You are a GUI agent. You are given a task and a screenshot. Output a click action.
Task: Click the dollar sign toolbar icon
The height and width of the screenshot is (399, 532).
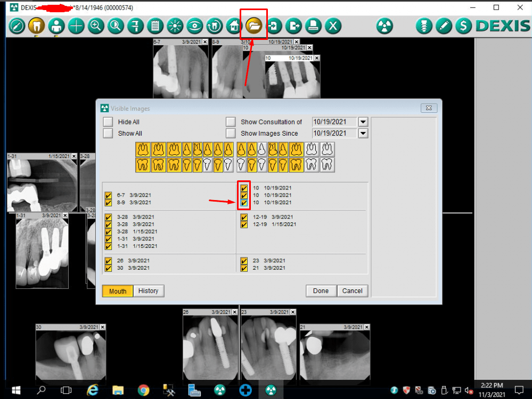coord(463,26)
